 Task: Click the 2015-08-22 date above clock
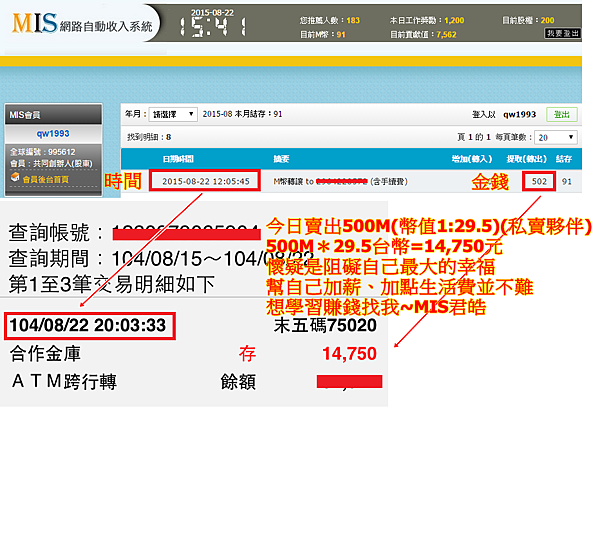coord(212,13)
